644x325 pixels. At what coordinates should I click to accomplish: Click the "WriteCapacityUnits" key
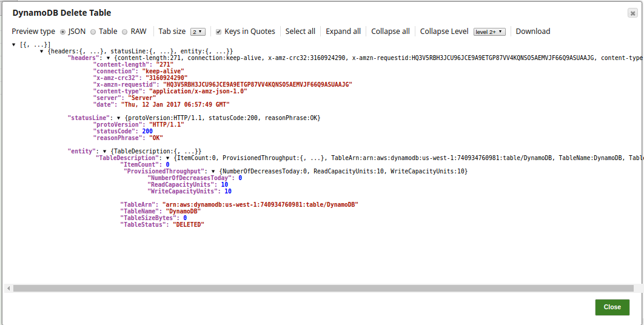click(x=184, y=191)
